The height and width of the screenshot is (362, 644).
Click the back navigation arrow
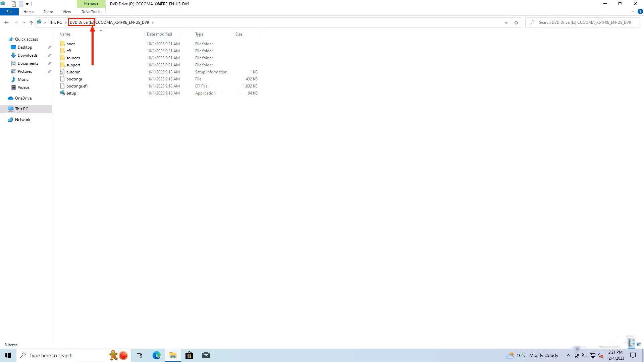point(6,22)
